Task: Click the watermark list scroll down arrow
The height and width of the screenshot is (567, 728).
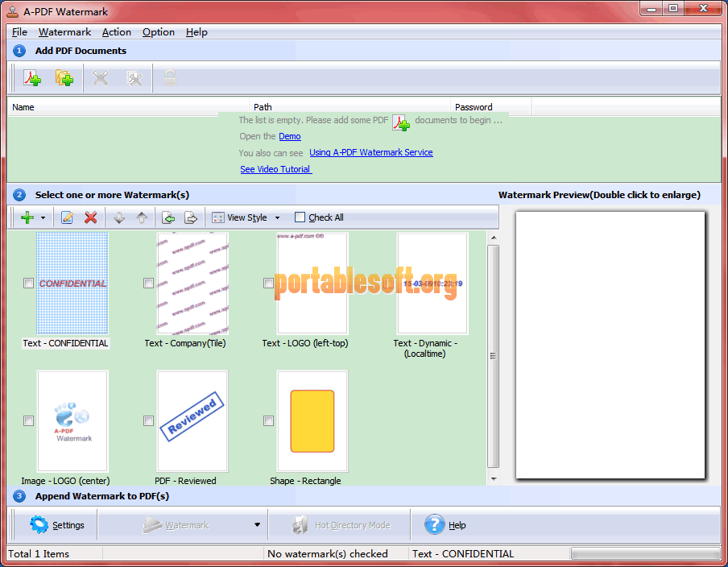Action: tap(494, 478)
